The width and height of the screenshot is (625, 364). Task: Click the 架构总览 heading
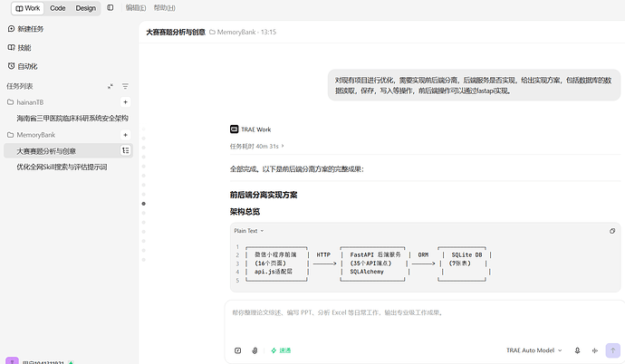click(245, 212)
